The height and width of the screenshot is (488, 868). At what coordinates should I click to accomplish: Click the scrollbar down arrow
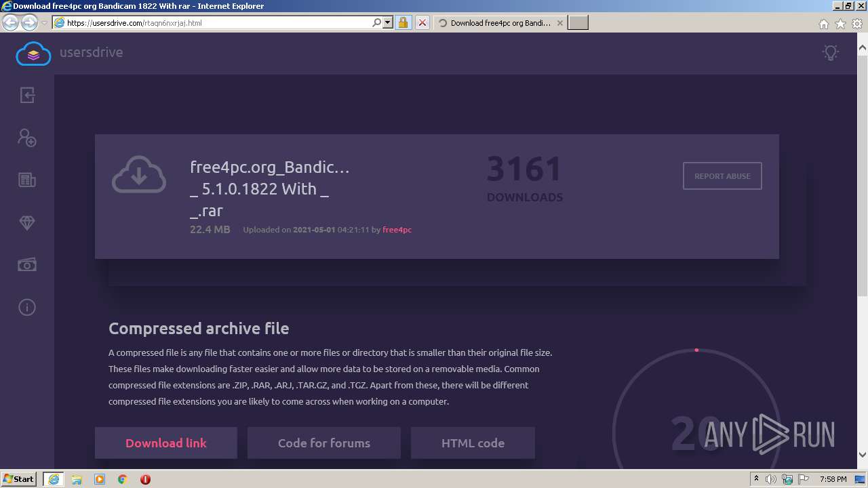point(863,455)
